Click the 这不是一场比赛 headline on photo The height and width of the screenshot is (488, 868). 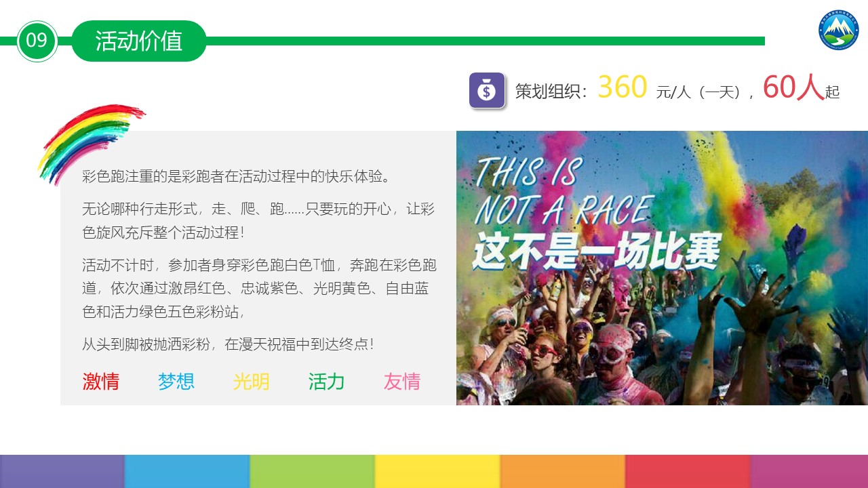[x=596, y=251]
